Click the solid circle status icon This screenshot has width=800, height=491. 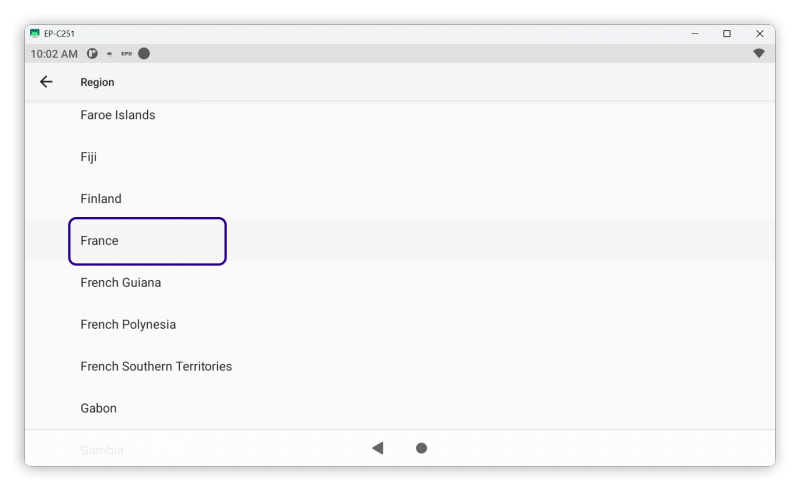[x=144, y=54]
